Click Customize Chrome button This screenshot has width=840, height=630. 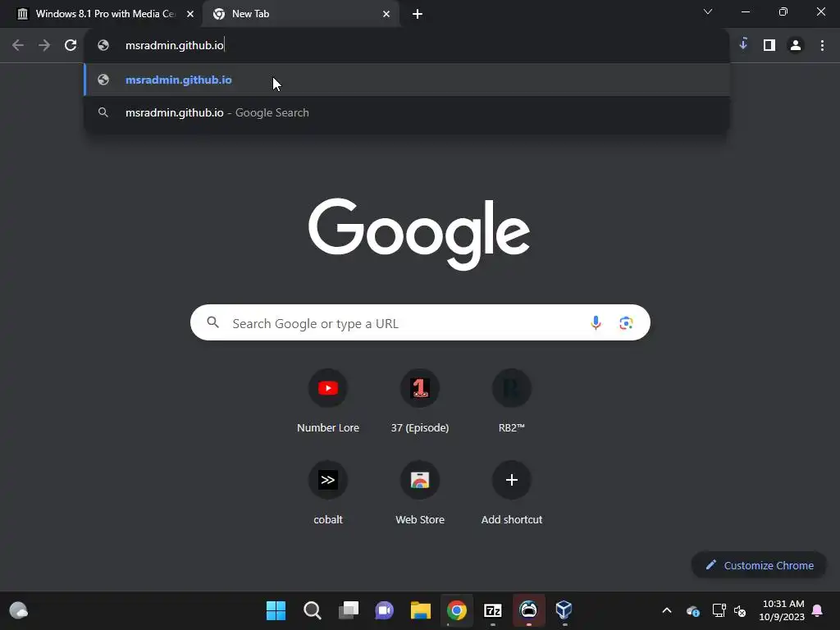coord(759,565)
